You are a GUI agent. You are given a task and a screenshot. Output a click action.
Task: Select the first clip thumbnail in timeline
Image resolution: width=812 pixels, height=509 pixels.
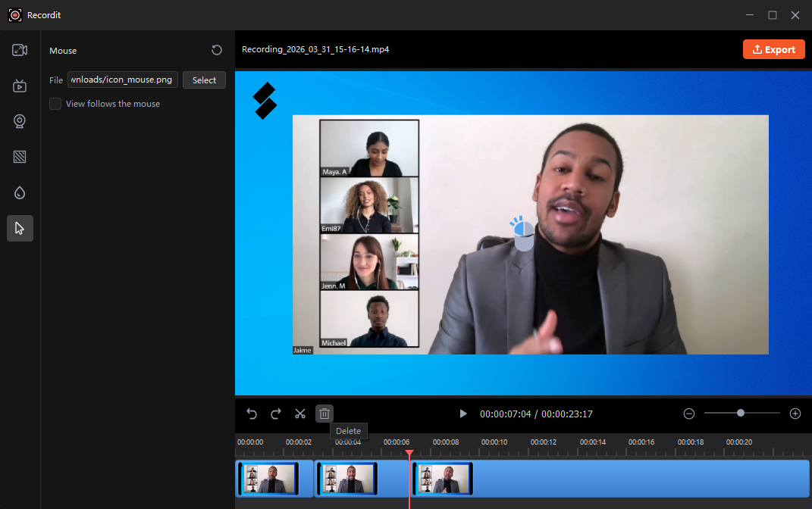269,478
